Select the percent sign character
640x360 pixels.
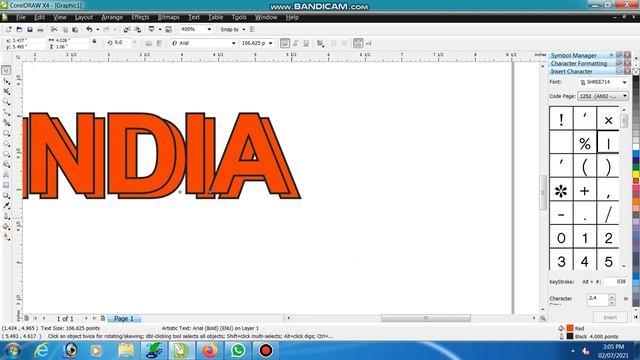click(584, 143)
